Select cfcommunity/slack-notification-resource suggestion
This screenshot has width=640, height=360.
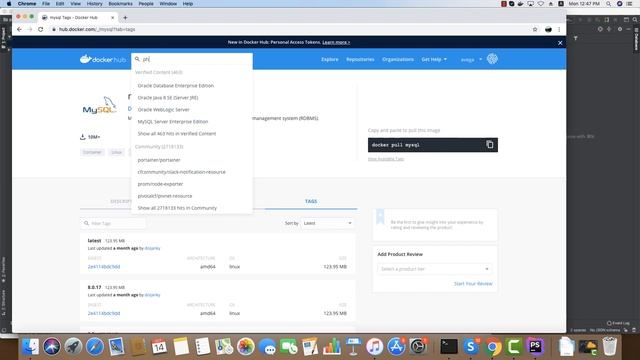[x=181, y=172]
